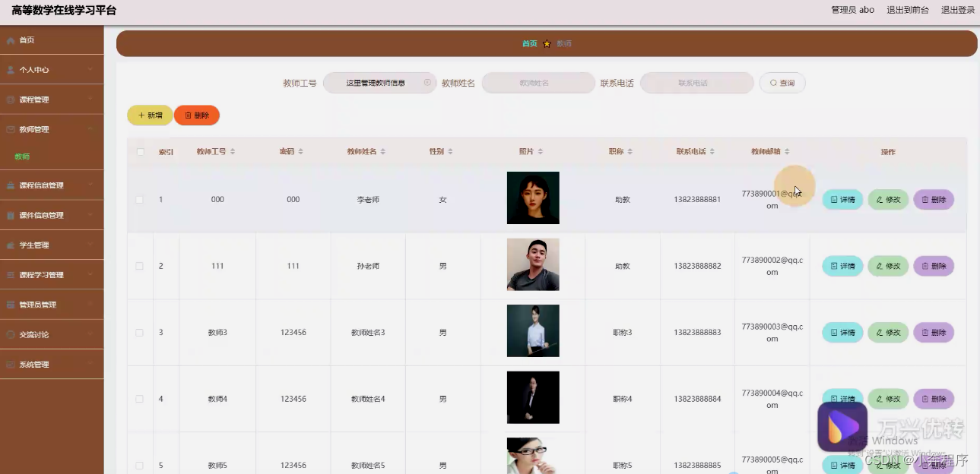Check the row 4 checkbox for 教师4

click(139, 399)
